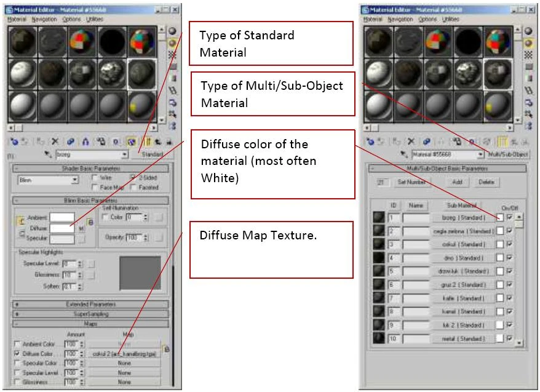The height and width of the screenshot is (392, 540).
Task: Open the bizeg material name dropdown
Action: click(125, 154)
